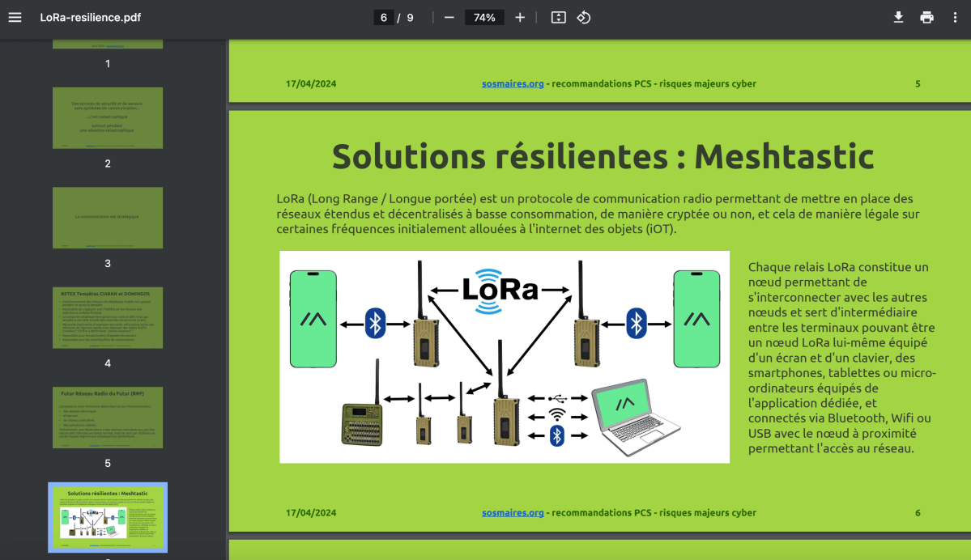Open the three-dot more actions menu
Image resolution: width=971 pixels, height=560 pixels.
[x=956, y=17]
